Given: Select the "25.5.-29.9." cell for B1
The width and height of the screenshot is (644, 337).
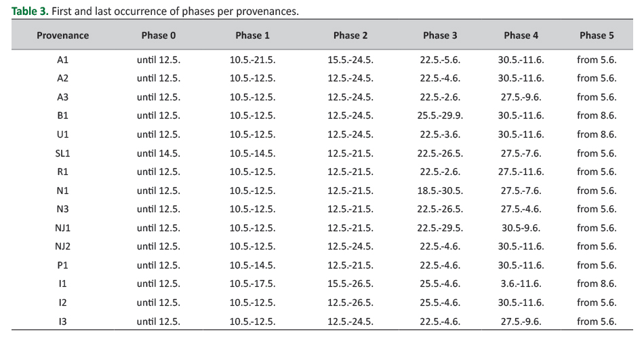Looking at the screenshot, I should 440,116.
